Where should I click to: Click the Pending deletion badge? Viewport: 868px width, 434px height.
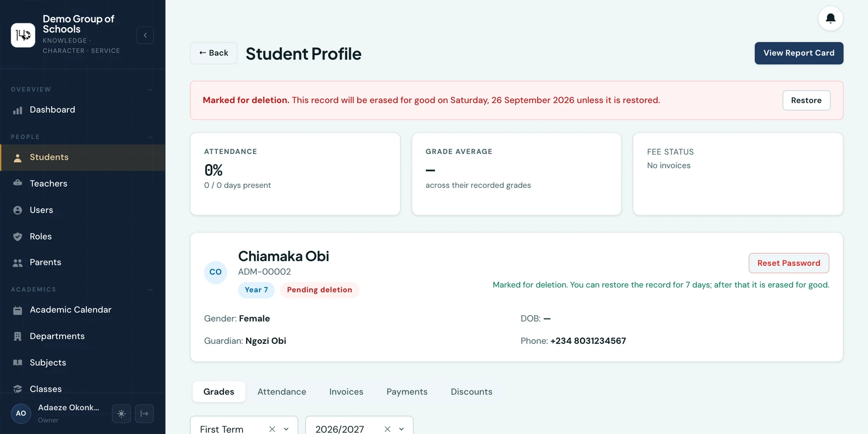click(320, 290)
